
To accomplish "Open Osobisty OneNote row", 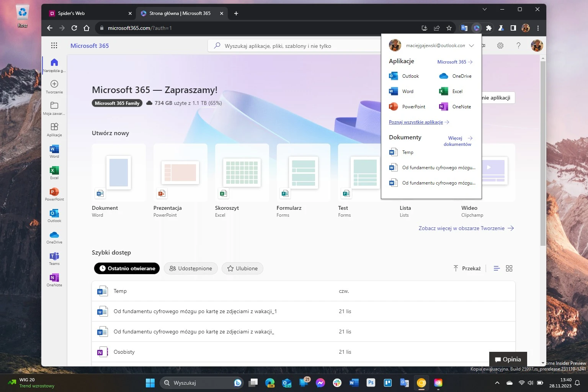I will pyautogui.click(x=304, y=352).
